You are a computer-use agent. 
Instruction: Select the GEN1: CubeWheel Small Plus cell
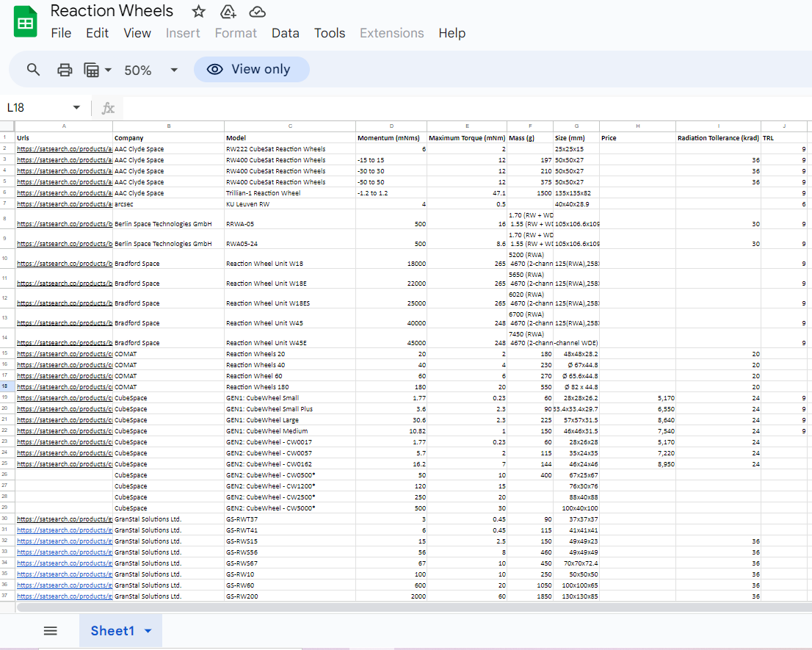coord(290,408)
